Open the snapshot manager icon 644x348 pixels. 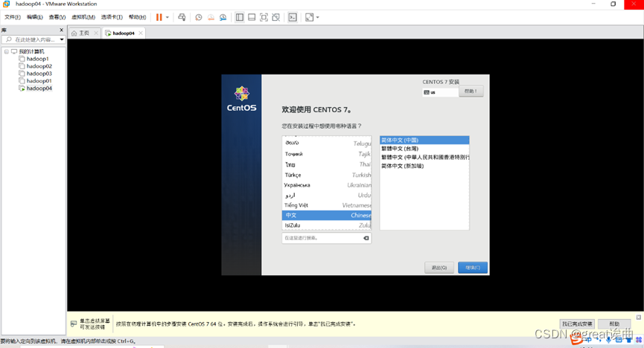pos(223,17)
